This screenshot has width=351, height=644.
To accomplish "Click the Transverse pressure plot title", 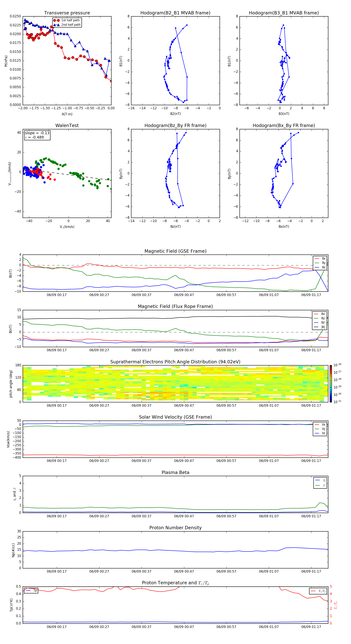I will pyautogui.click(x=67, y=13).
